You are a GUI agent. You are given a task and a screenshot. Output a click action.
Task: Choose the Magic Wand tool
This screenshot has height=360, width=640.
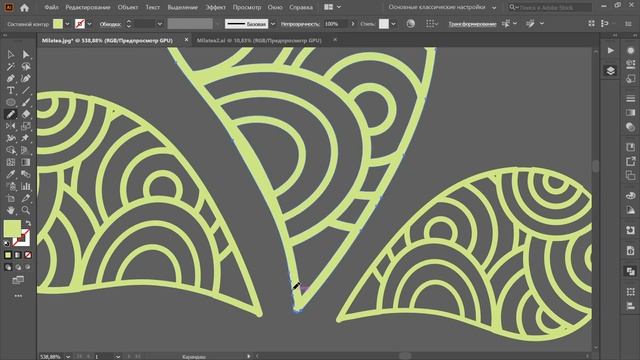11,66
